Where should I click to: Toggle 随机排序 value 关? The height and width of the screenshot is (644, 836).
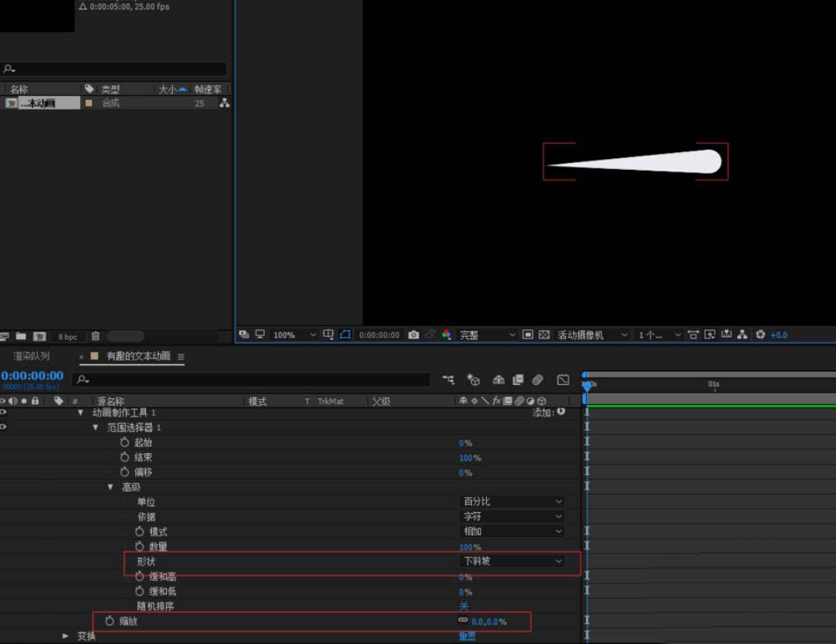[x=463, y=606]
